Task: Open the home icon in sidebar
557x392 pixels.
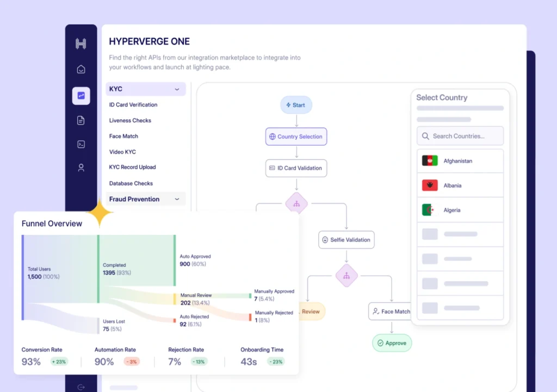Action: coord(81,70)
